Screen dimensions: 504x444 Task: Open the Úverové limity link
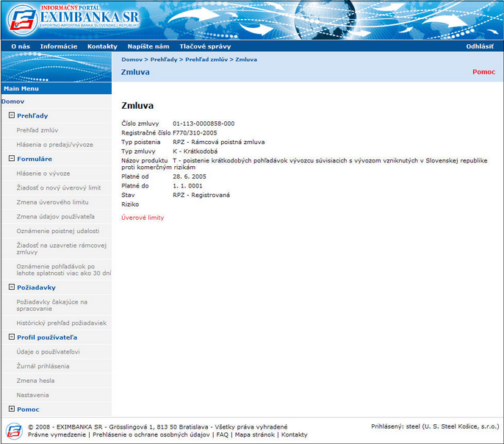143,218
